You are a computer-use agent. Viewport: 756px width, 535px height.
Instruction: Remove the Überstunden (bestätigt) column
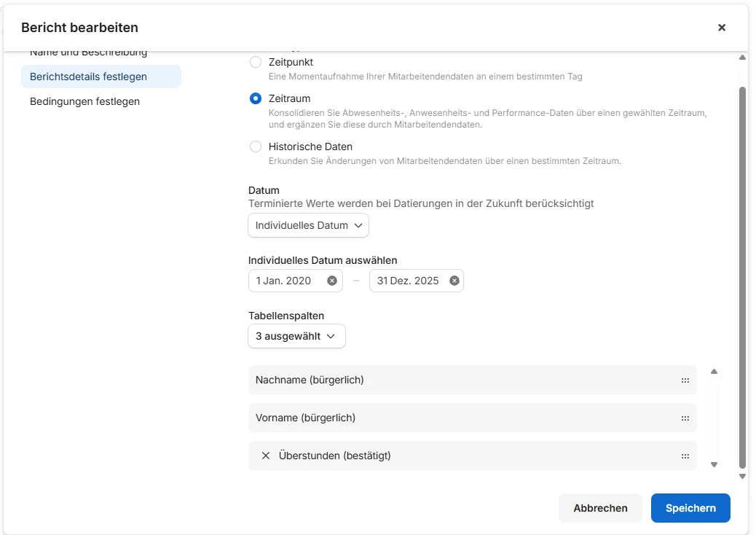pyautogui.click(x=266, y=456)
